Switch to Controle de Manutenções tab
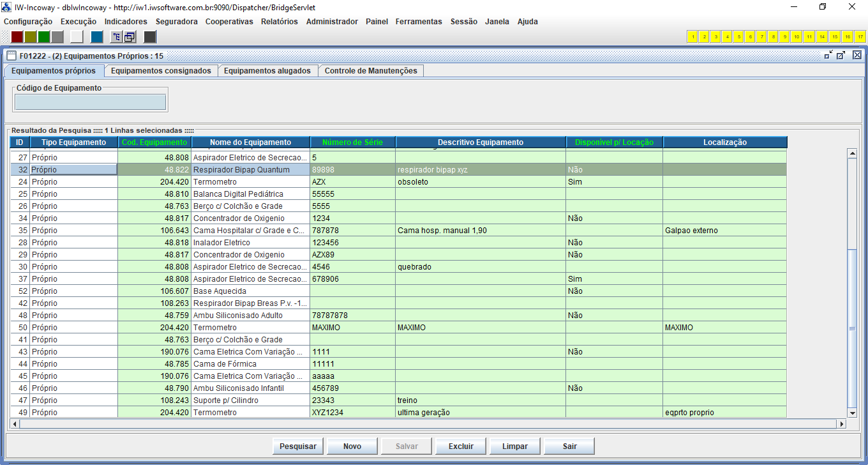Viewport: 868px width, 465px height. pos(370,71)
